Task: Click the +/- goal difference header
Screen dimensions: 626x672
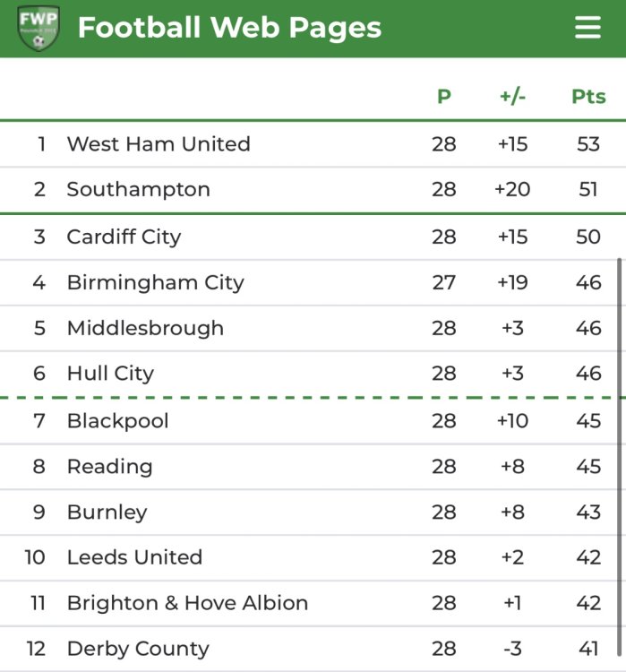Action: (x=512, y=96)
